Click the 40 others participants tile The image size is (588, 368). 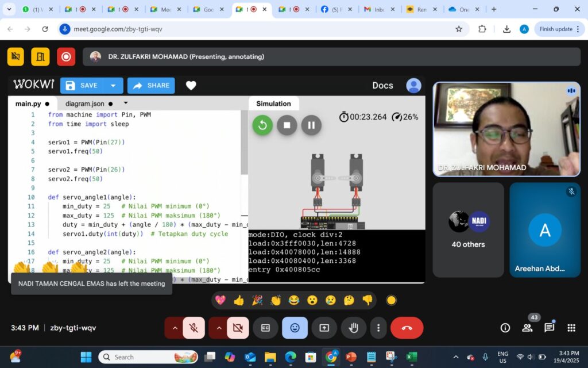[x=468, y=230]
